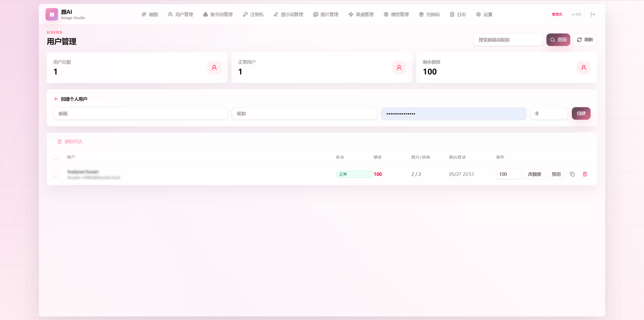Open 账号池管理 section
Screen dimensions: 644x320
[218, 14]
